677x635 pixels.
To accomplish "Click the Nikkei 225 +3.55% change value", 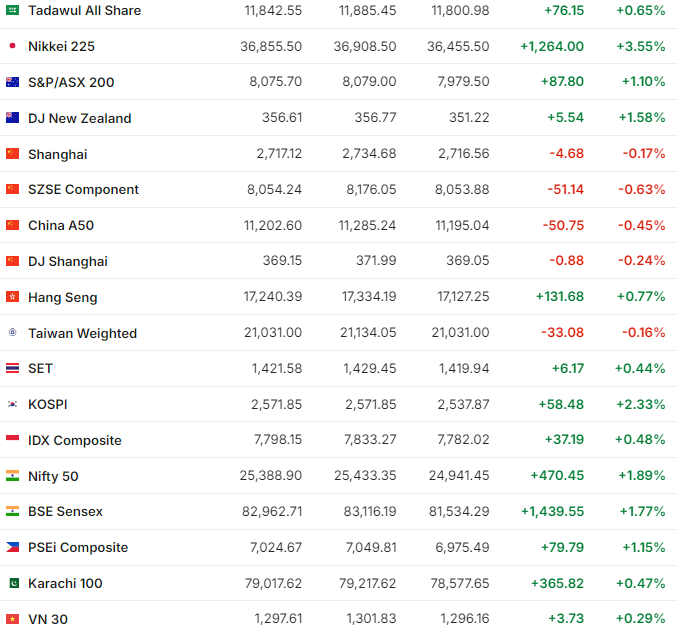I will pos(643,46).
